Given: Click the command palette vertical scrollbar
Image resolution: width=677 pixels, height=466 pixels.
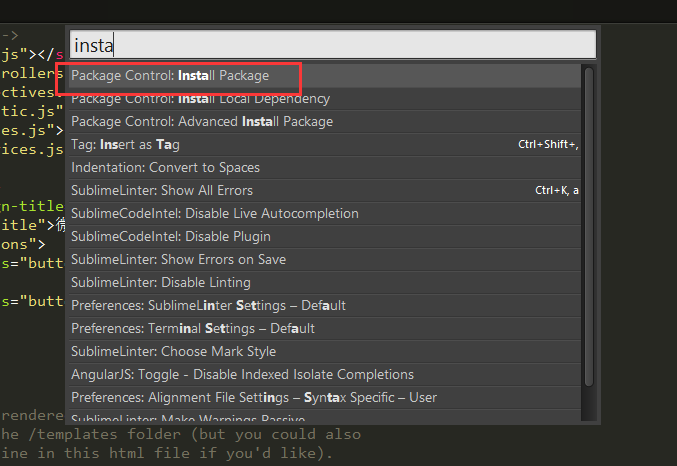Looking at the screenshot, I should (589, 227).
